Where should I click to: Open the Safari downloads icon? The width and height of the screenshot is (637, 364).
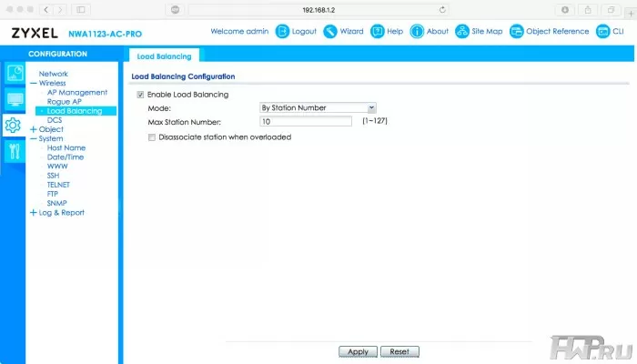(x=565, y=10)
